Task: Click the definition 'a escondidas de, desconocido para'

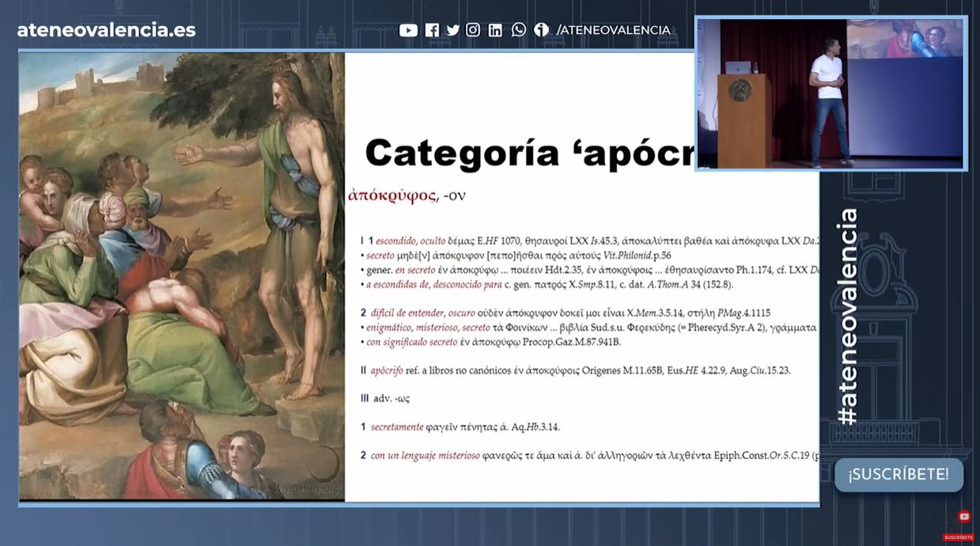Action: click(434, 283)
